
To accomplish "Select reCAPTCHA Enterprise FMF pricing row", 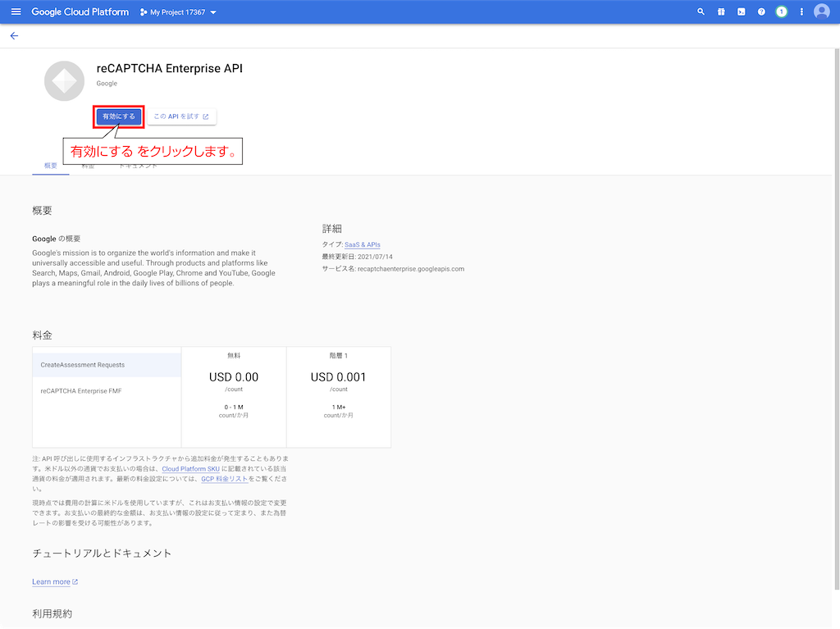I will click(x=107, y=391).
